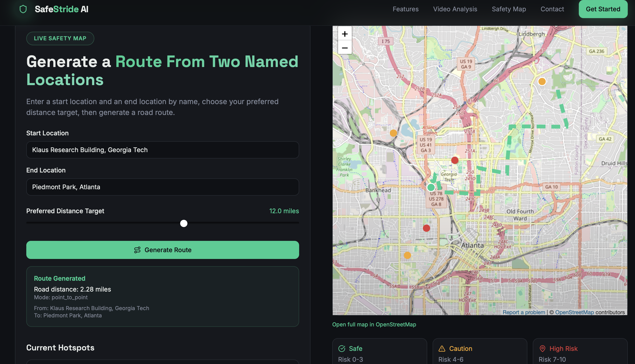Open the Features nav item
Viewport: 635px width, 364px height.
[x=405, y=9]
